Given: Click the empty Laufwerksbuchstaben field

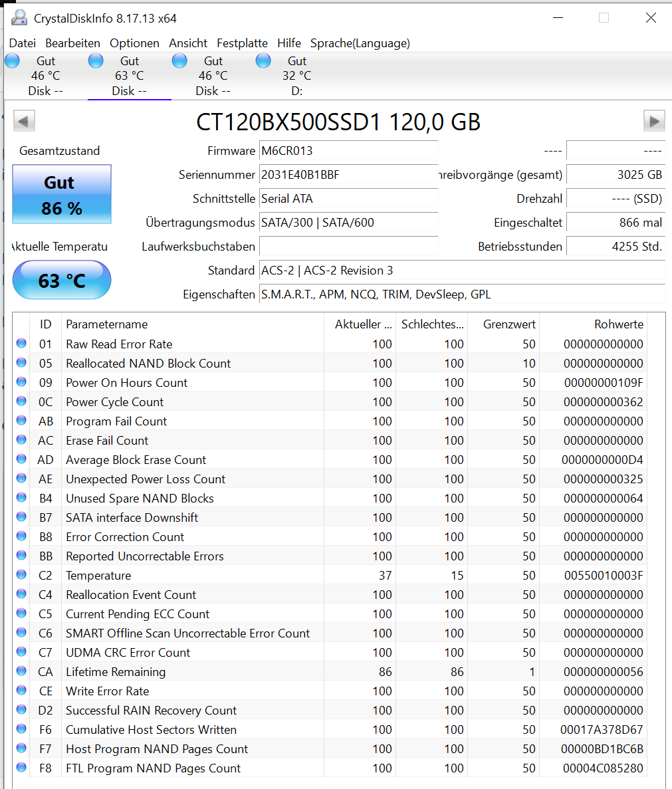Looking at the screenshot, I should coord(348,247).
